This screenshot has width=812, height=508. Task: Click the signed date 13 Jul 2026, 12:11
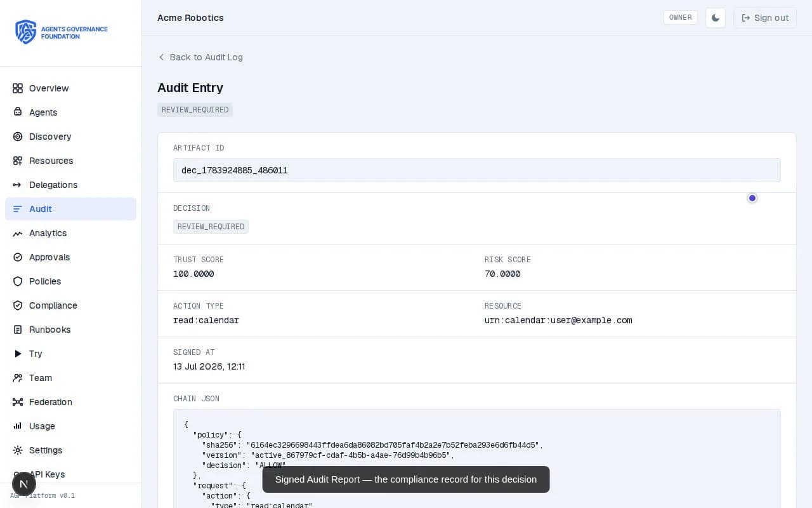209,367
